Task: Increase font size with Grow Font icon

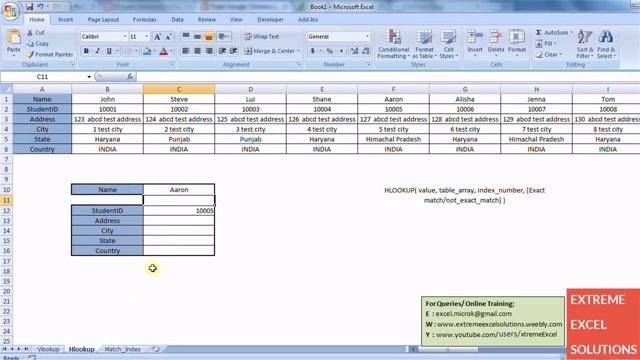Action: 157,37
